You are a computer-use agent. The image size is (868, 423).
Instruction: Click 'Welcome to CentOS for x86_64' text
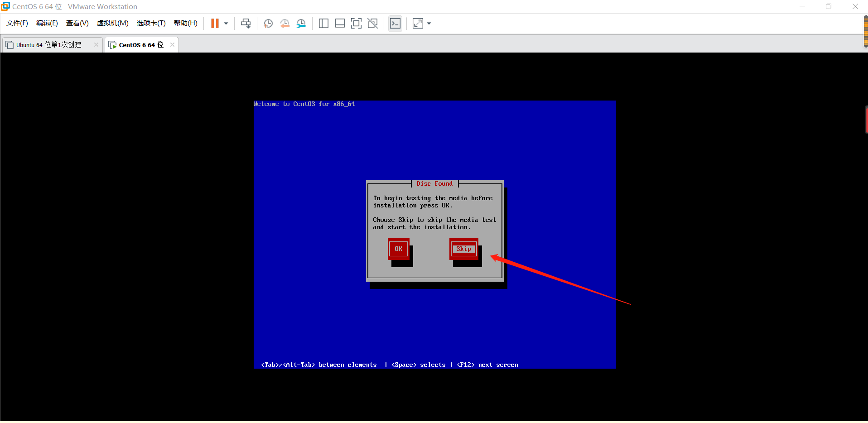pyautogui.click(x=304, y=104)
